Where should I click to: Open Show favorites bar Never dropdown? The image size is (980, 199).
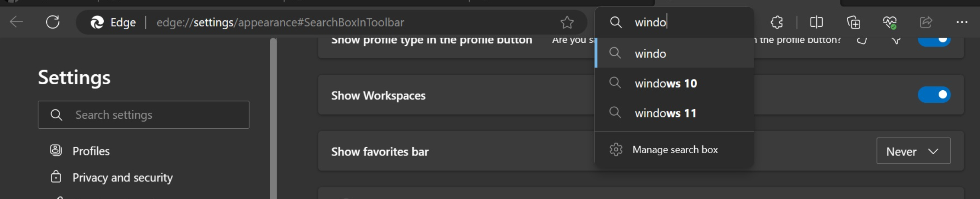913,151
